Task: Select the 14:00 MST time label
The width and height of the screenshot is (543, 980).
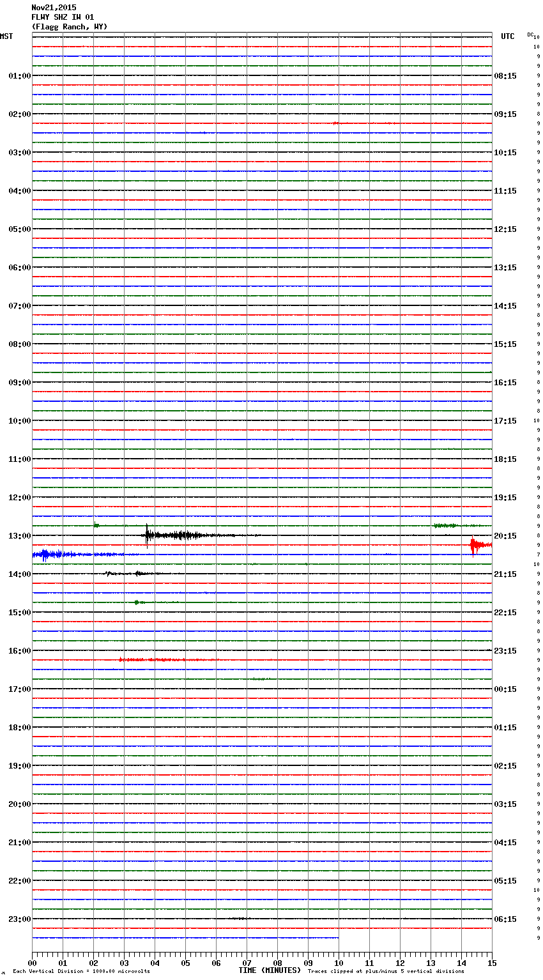Action: click(19, 574)
